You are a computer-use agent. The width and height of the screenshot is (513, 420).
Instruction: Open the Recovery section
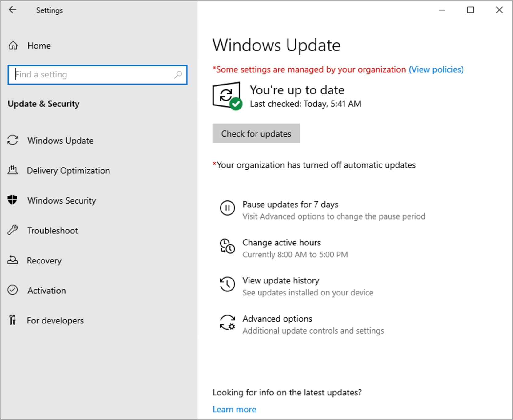44,260
